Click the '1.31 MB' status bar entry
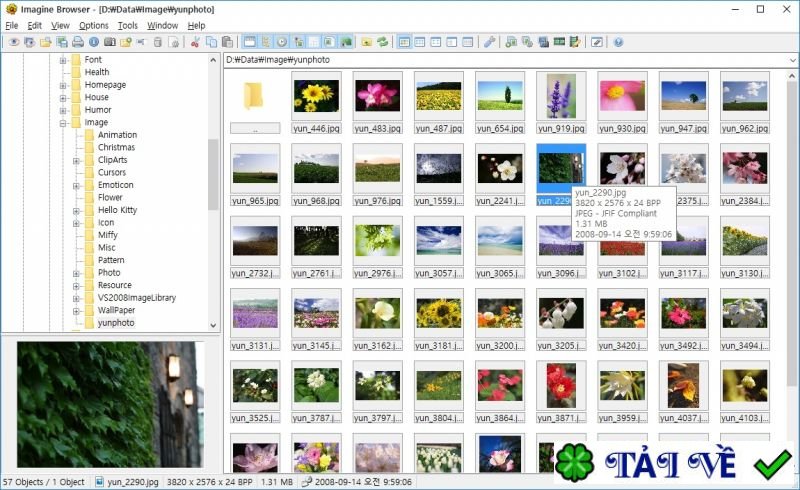Viewport: 800px width, 490px height. point(277,482)
